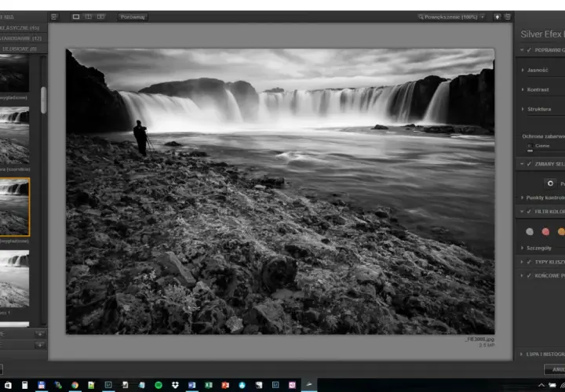565x392 pixels.
Task: Click the magnifier icon beside Powiększenie
Action: (x=421, y=17)
